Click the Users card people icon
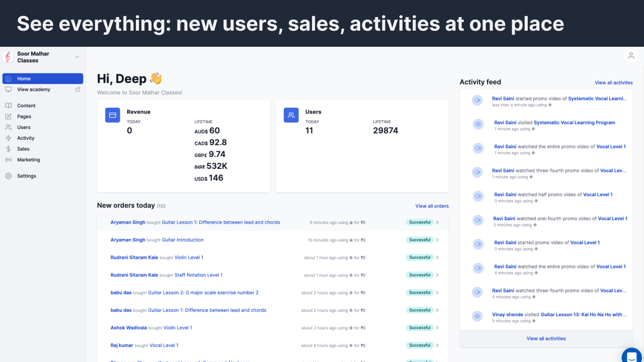 (x=291, y=115)
